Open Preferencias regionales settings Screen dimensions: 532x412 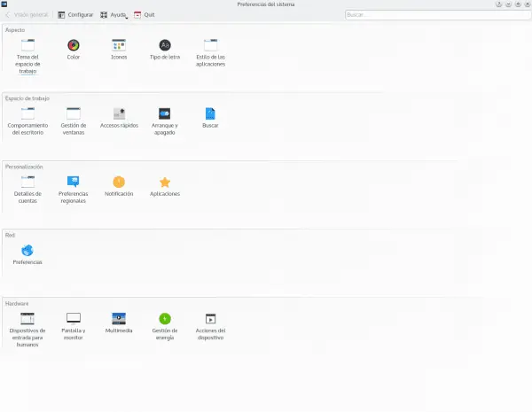[74, 190]
